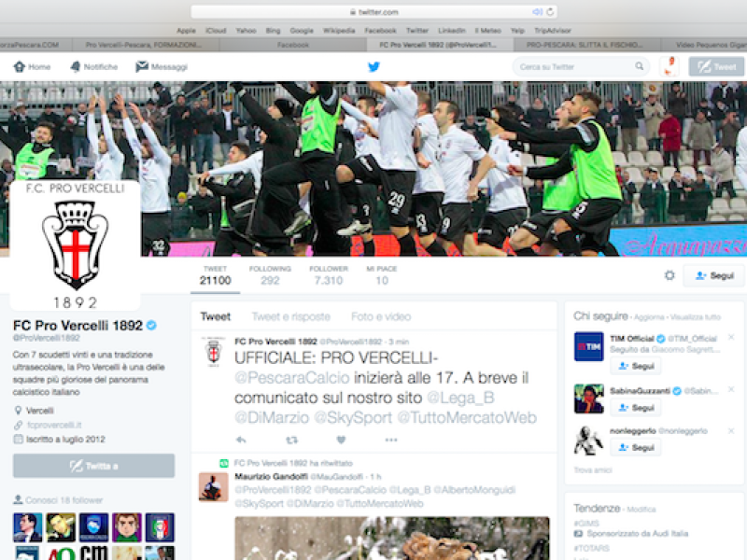Like the UFFICIALE Pro Vercelli tweet

point(341,440)
